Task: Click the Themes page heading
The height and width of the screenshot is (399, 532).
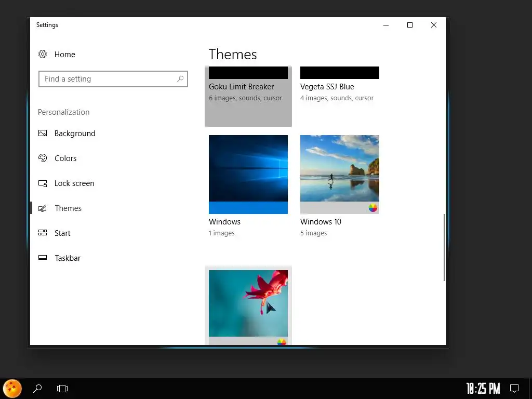Action: [x=233, y=54]
